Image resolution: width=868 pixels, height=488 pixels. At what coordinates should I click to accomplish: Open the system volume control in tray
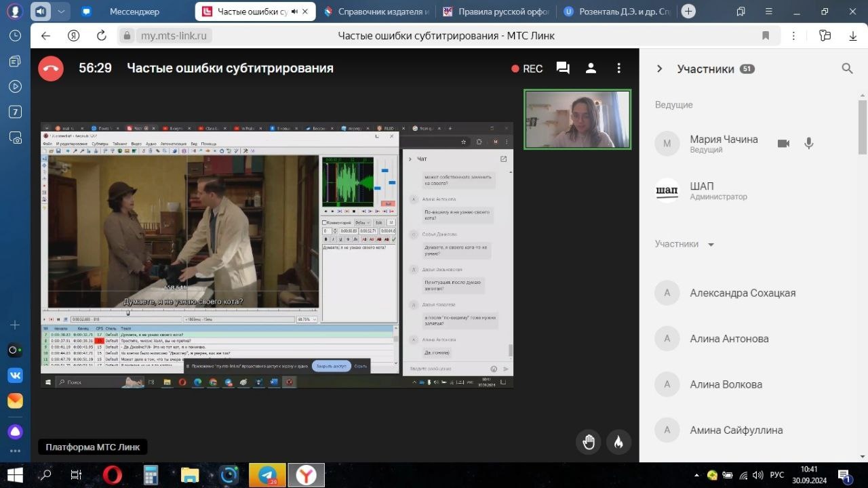pos(757,475)
